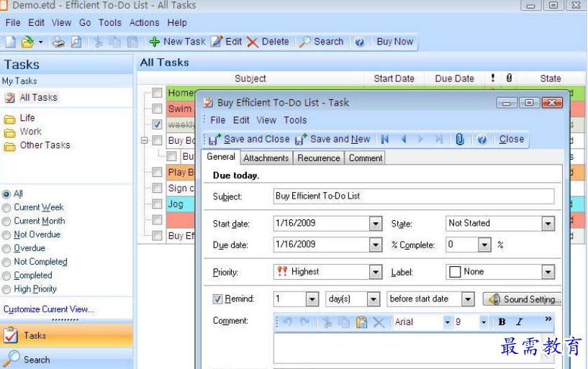This screenshot has width=588, height=369.
Task: Click the Print icon in main toolbar
Action: tap(58, 42)
